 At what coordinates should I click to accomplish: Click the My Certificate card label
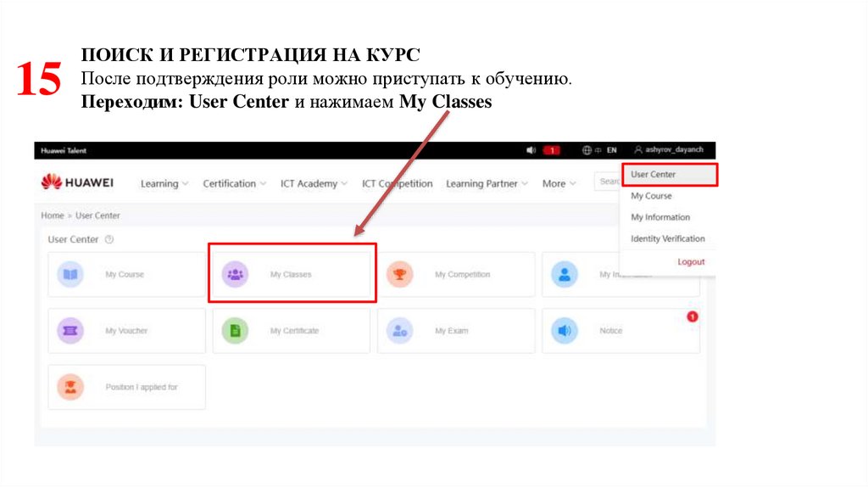point(294,331)
